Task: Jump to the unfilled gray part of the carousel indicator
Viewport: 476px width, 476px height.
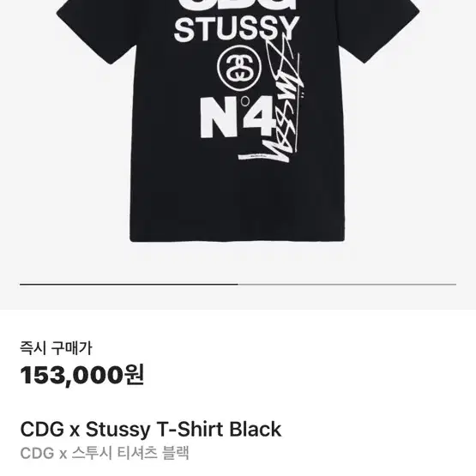Action: [347, 285]
